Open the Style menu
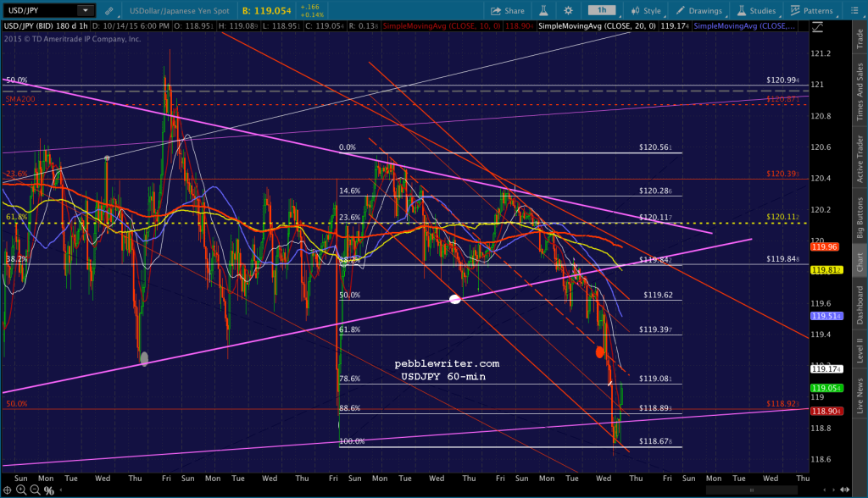Viewport: 868px width, 498px height. 645,10
